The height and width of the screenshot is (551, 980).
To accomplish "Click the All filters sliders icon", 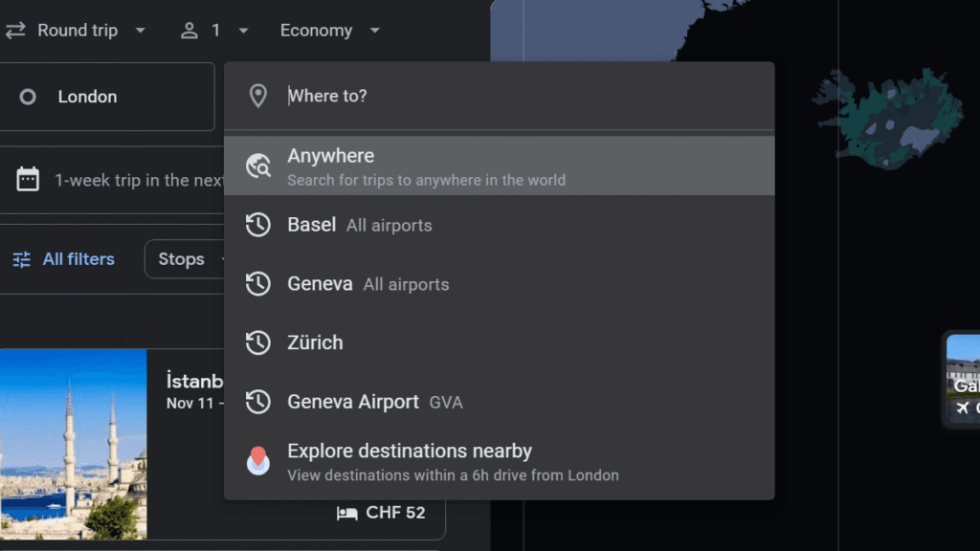I will 21,259.
